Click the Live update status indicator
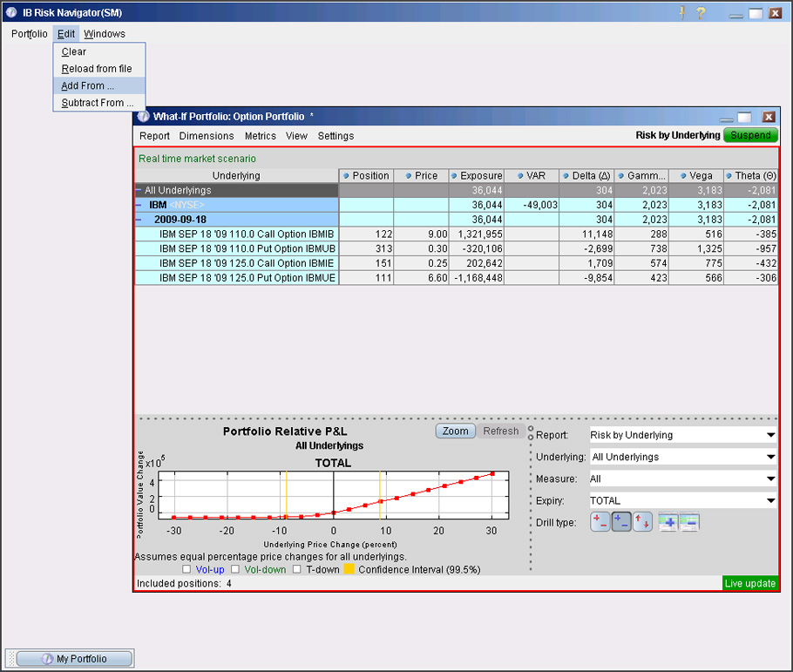793x672 pixels. 750,583
